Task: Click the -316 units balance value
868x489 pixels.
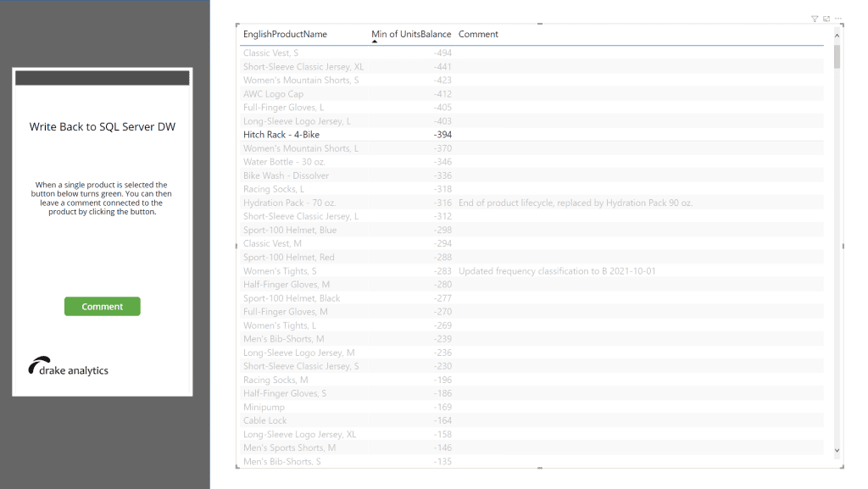Action: point(442,203)
